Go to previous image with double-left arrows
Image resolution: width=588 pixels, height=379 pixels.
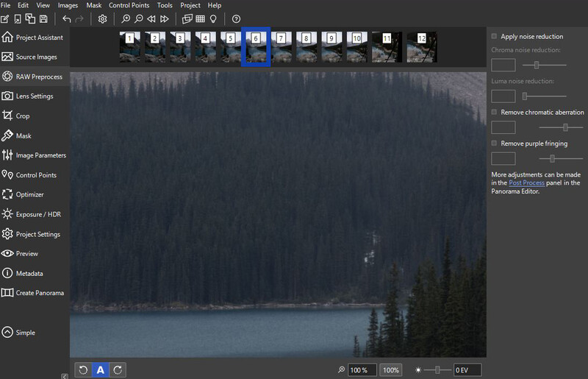click(151, 19)
